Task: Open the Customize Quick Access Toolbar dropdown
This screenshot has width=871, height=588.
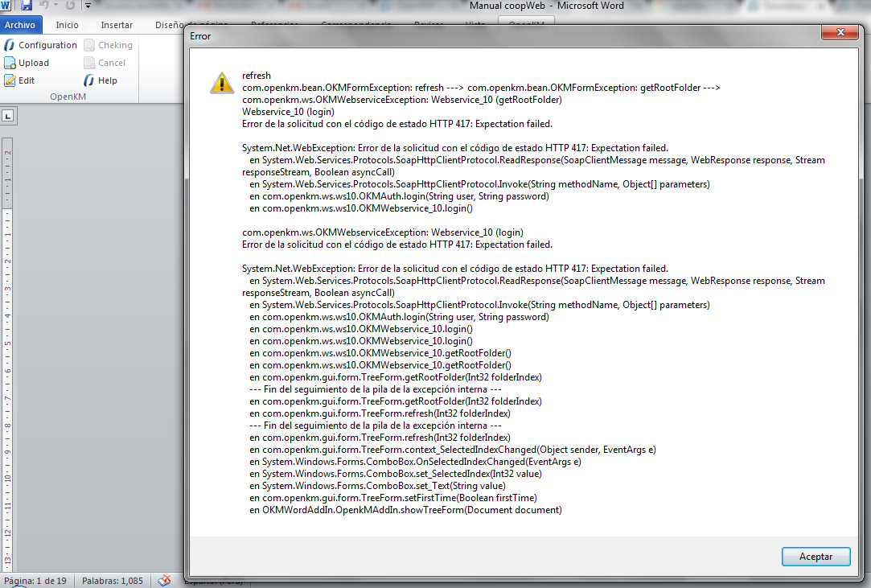Action: click(x=87, y=6)
